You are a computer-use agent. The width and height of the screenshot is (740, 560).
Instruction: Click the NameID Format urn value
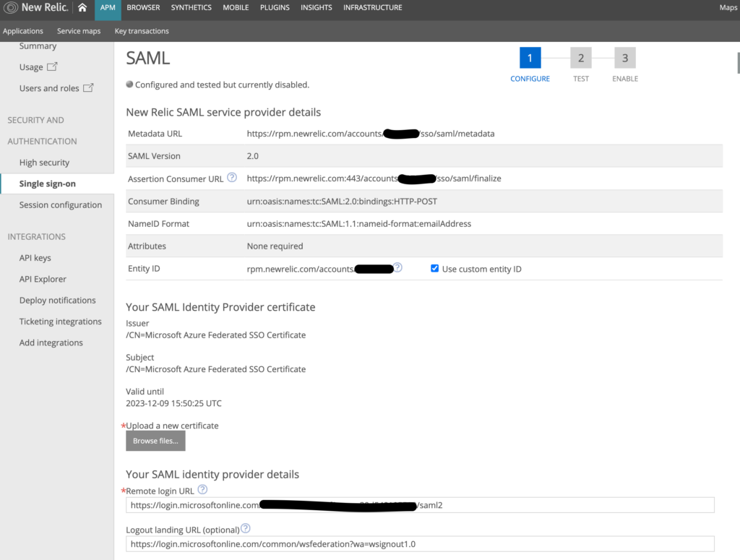[x=358, y=223]
